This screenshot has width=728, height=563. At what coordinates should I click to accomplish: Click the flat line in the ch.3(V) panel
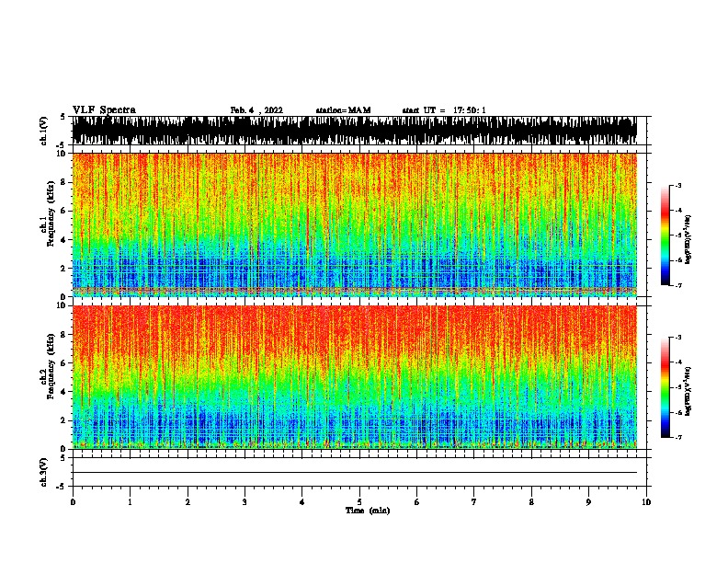pyautogui.click(x=354, y=473)
